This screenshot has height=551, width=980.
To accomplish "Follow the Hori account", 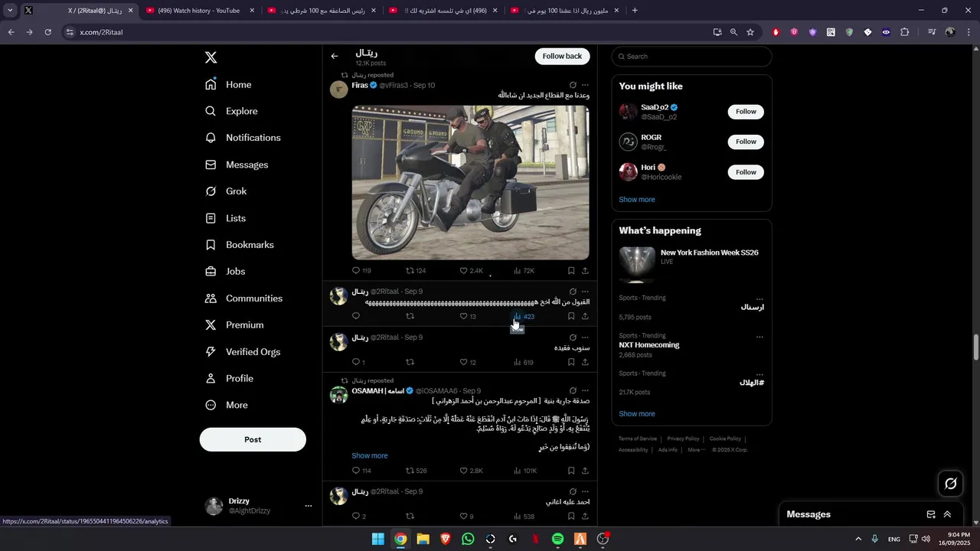I will [746, 172].
